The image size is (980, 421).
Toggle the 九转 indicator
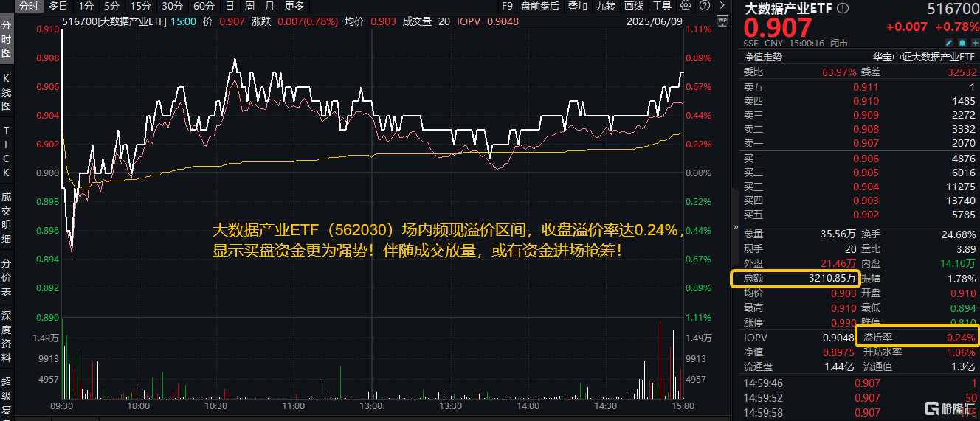pos(606,6)
